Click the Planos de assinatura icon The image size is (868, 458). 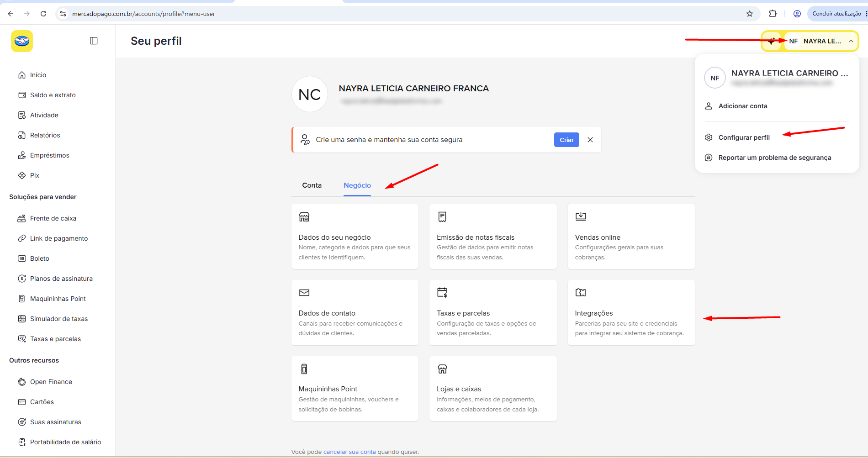[x=22, y=279]
